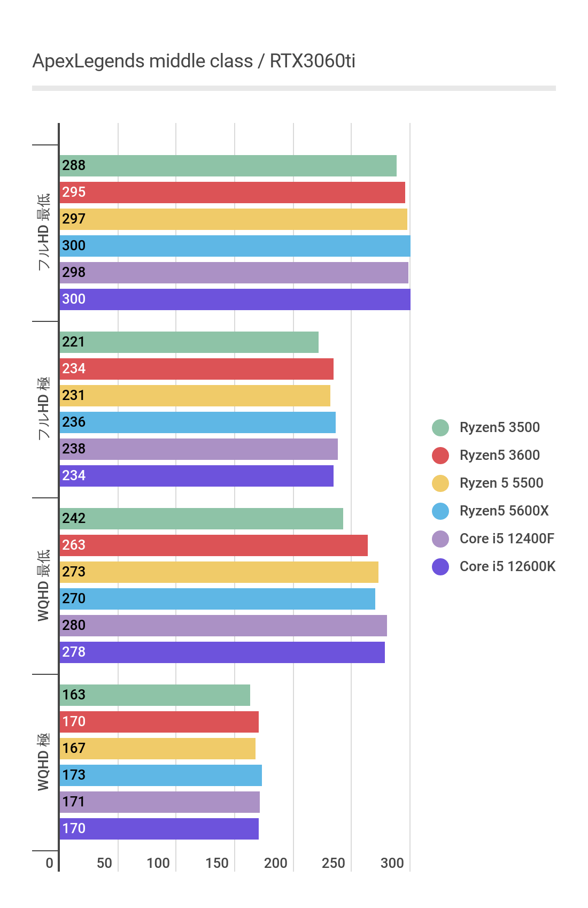Click the 150 value on the x-axis
Viewport: 588px width, 908px height.
[217, 863]
